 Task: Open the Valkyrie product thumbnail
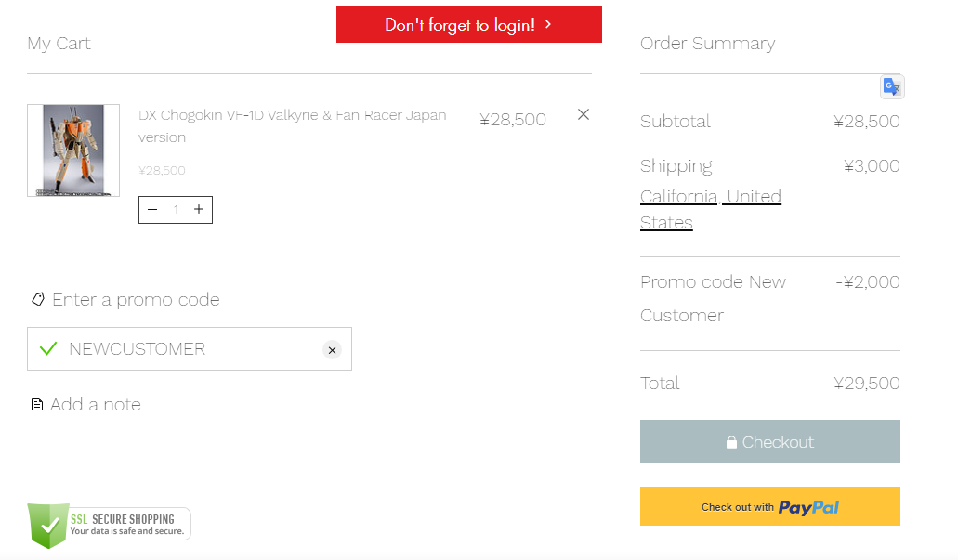(x=73, y=150)
